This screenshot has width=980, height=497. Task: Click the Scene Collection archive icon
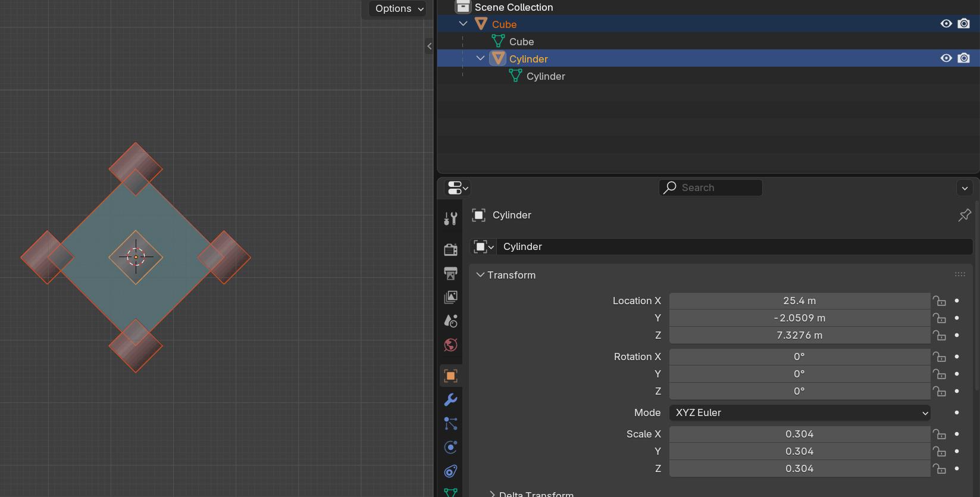(463, 7)
